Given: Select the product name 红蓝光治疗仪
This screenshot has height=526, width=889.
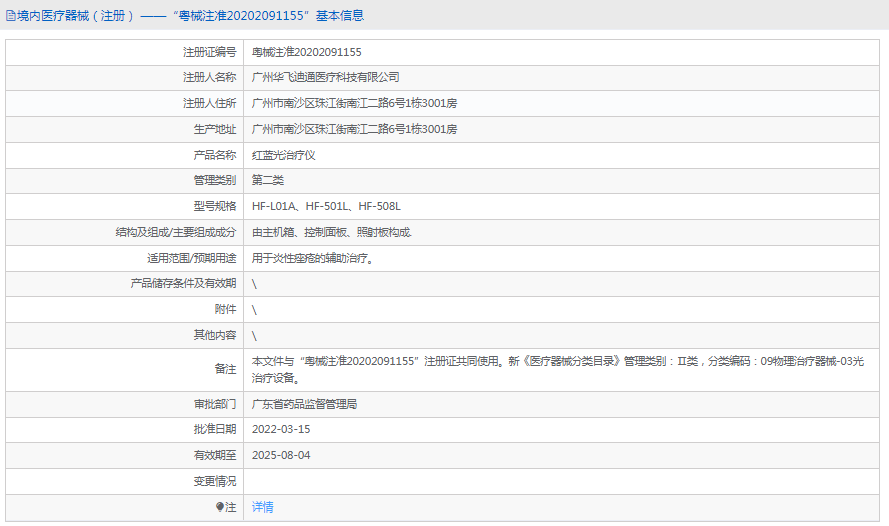Looking at the screenshot, I should click(x=283, y=155).
